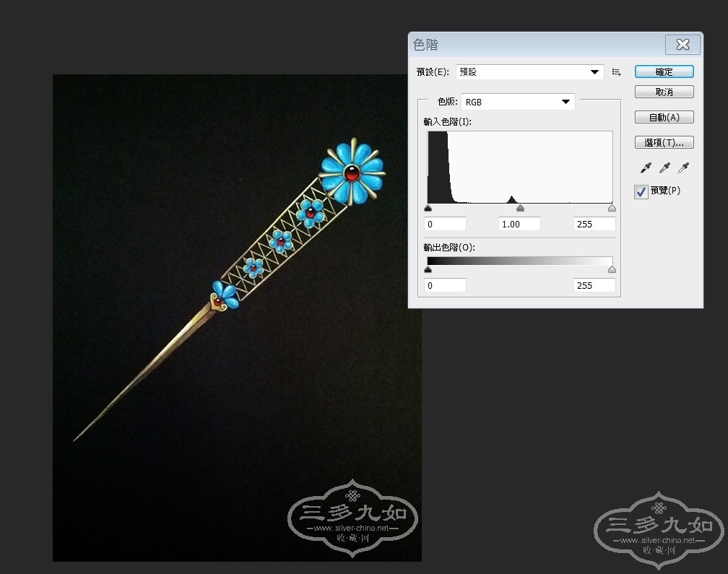728x574 pixels.
Task: Select the white point eyedropper
Action: [x=683, y=168]
